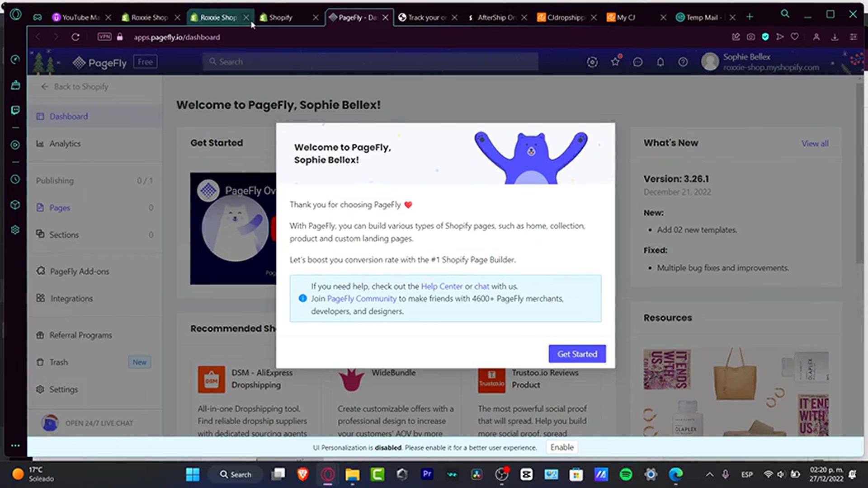868x488 pixels.
Task: Open the Help Center link
Action: pyautogui.click(x=442, y=286)
